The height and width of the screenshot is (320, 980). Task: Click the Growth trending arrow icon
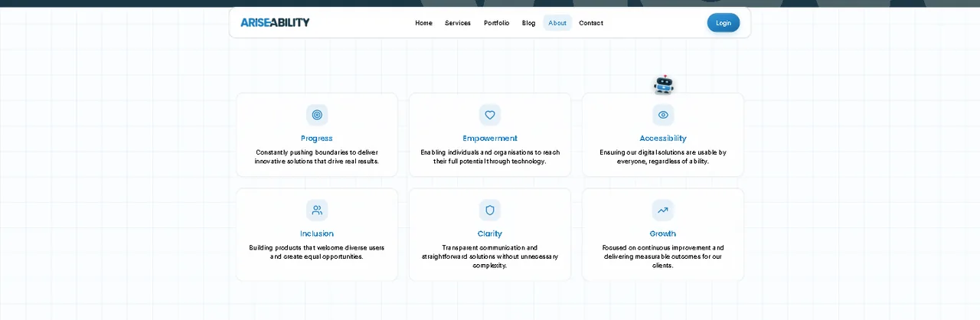coord(663,210)
